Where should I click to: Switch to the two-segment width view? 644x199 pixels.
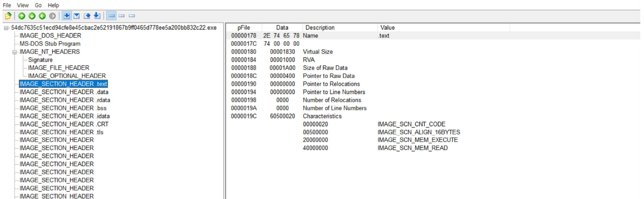pyautogui.click(x=122, y=16)
